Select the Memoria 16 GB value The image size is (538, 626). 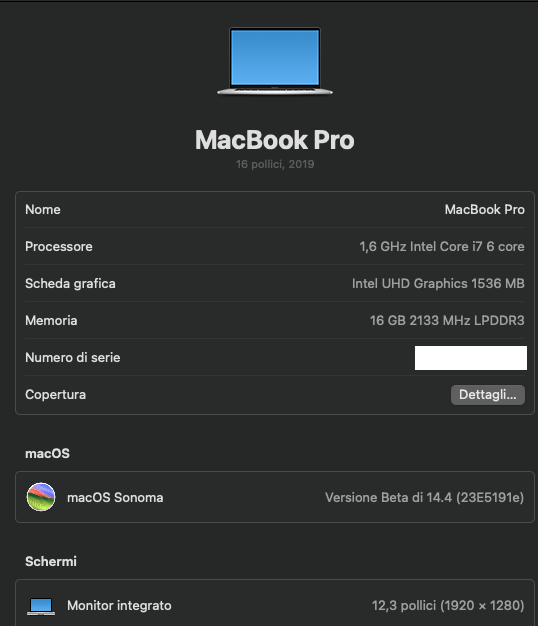tap(447, 321)
